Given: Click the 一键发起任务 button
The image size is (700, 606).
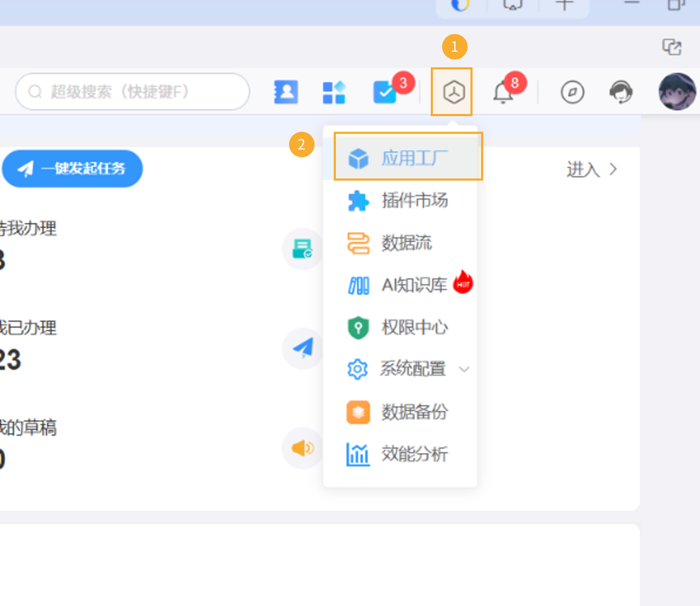Looking at the screenshot, I should tap(72, 168).
